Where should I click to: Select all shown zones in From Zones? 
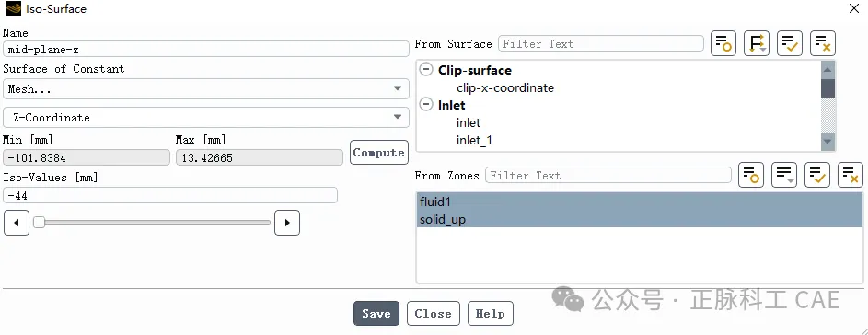coord(817,175)
